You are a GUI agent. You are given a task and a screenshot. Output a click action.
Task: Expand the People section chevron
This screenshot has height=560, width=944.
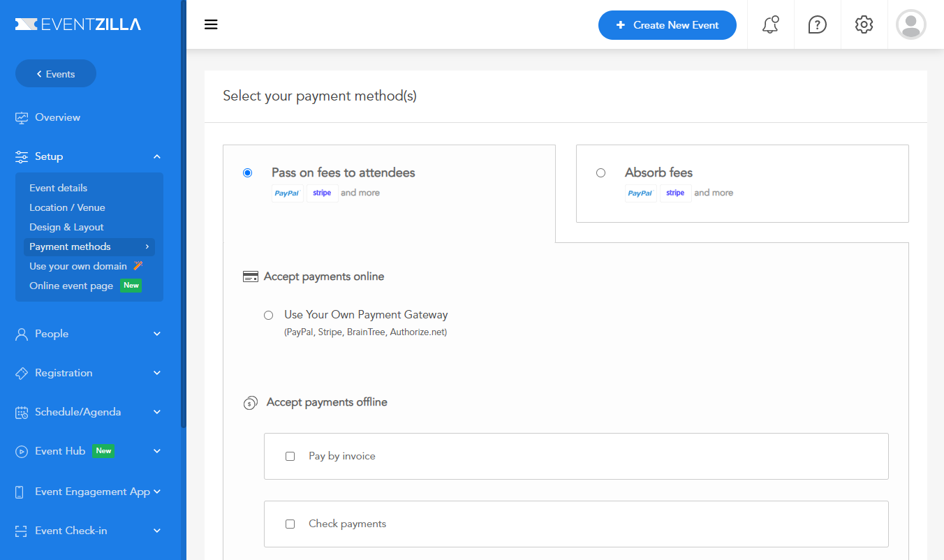click(157, 334)
